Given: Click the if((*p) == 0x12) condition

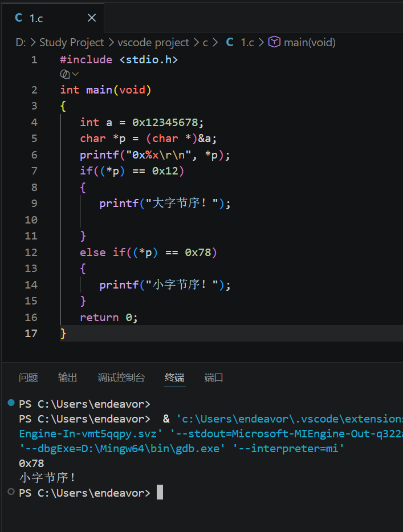Looking at the screenshot, I should pyautogui.click(x=132, y=171).
